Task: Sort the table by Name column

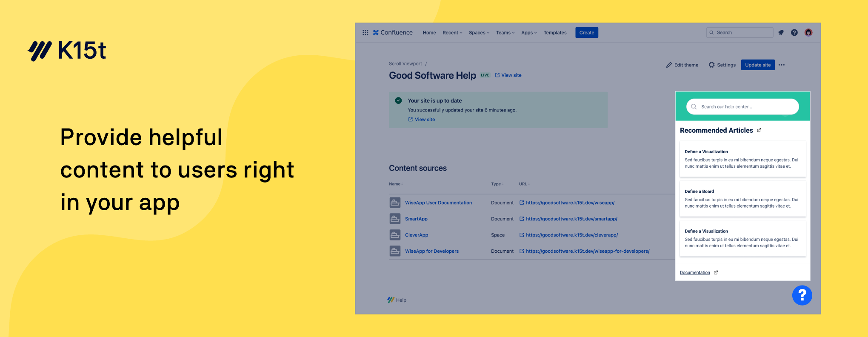Action: [396, 184]
